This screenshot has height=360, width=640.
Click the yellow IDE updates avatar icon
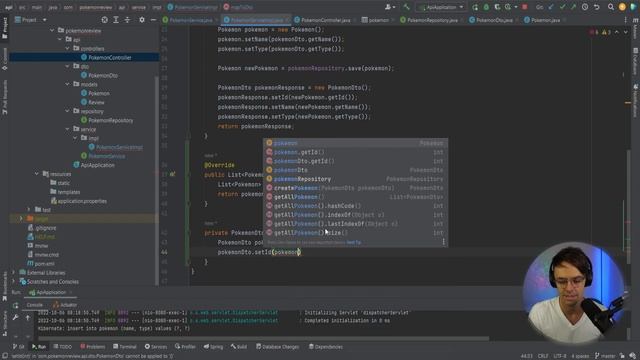[622, 7]
